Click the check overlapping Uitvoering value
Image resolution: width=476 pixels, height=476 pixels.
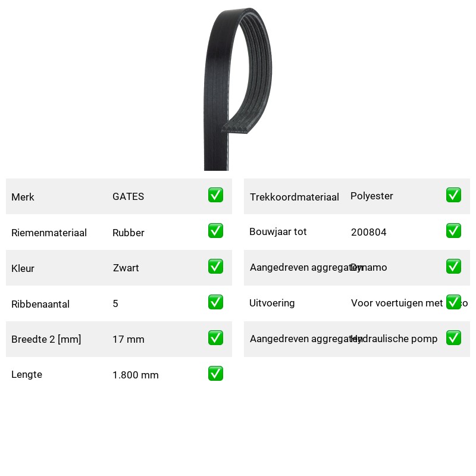pos(453,302)
